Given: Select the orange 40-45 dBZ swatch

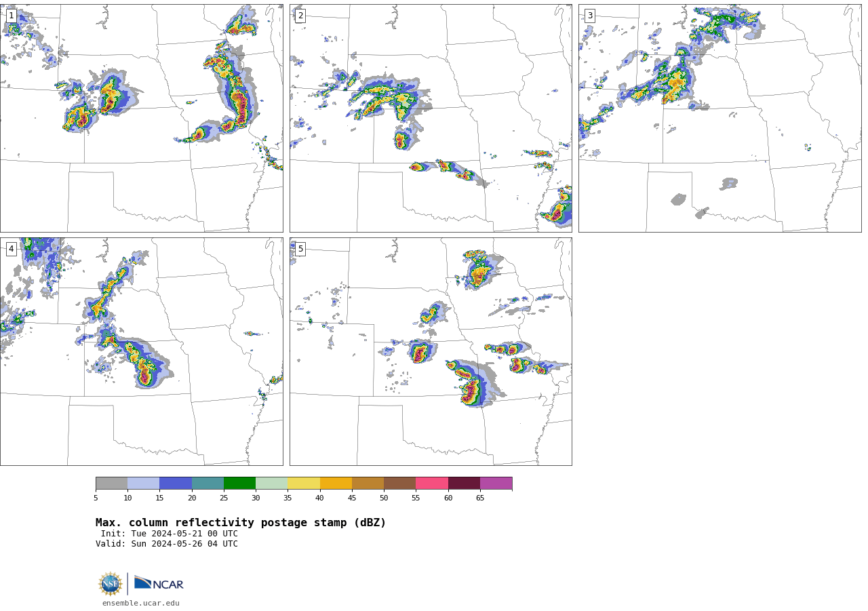Looking at the screenshot, I should click(336, 484).
